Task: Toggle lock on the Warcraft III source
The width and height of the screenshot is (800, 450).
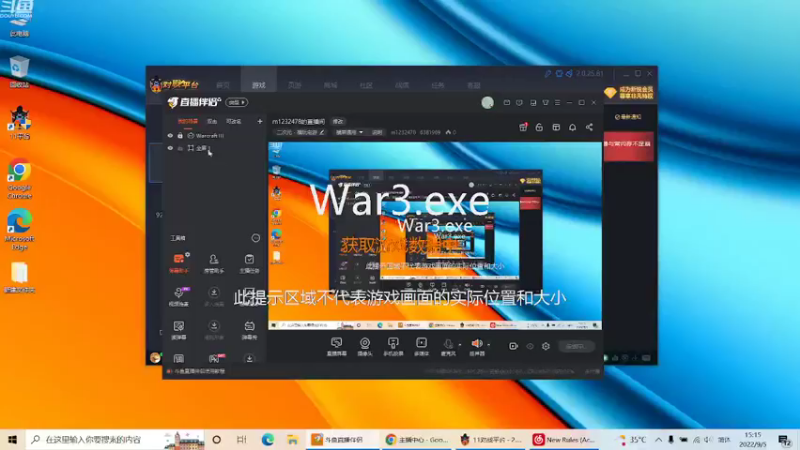Action: pyautogui.click(x=180, y=136)
